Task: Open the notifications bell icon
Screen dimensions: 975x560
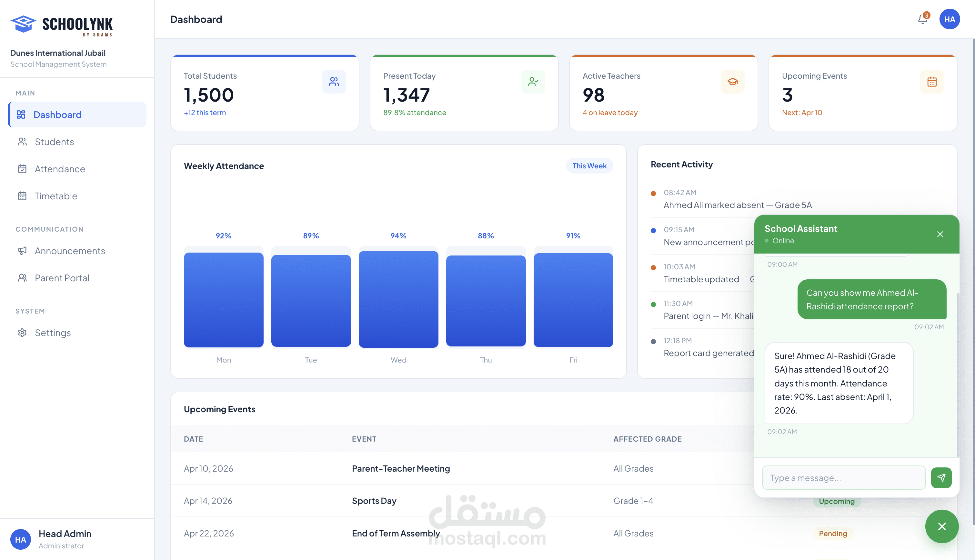Action: click(x=922, y=19)
